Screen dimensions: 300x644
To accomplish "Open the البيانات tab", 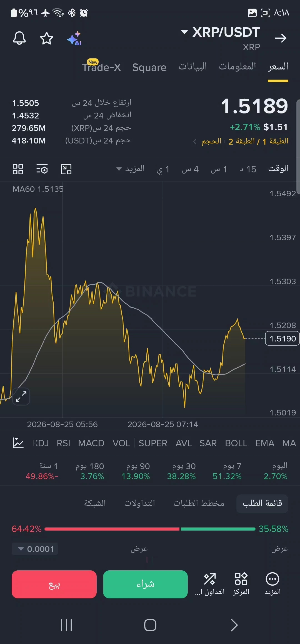I will (x=192, y=67).
